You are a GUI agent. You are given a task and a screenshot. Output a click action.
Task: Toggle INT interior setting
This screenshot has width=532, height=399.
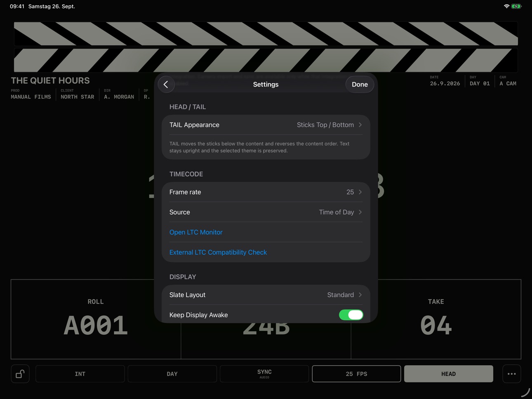[x=80, y=374]
